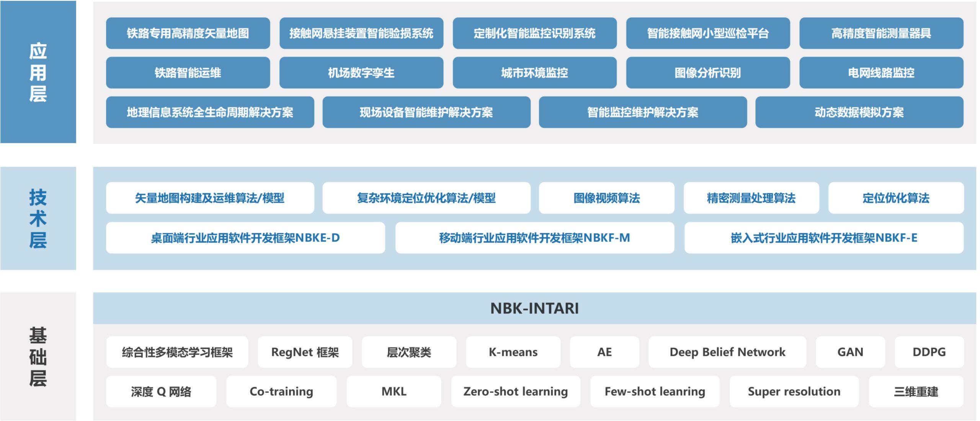Click the 铁路专用高精度矢量地图 box
Screen dimensions: 980x421
[x=188, y=33]
